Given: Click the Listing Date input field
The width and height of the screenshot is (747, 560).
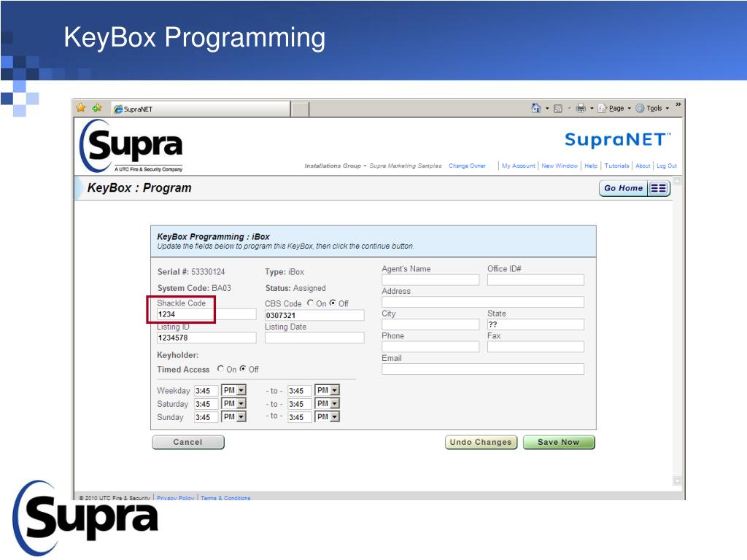Looking at the screenshot, I should [314, 338].
